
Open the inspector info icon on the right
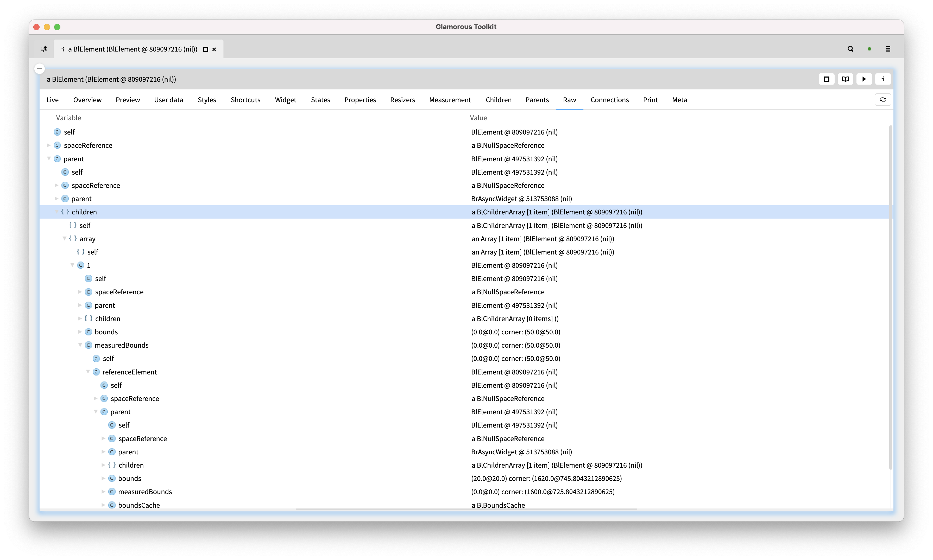(x=883, y=79)
